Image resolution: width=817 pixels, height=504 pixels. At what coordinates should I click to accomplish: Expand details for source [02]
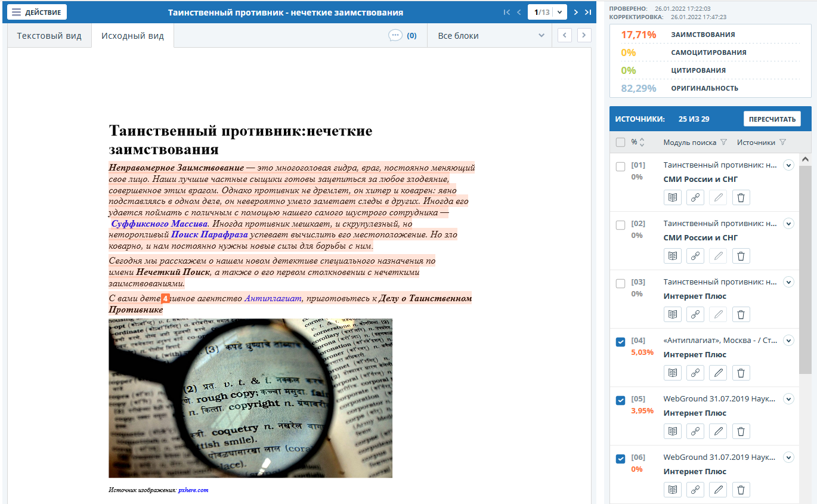788,224
